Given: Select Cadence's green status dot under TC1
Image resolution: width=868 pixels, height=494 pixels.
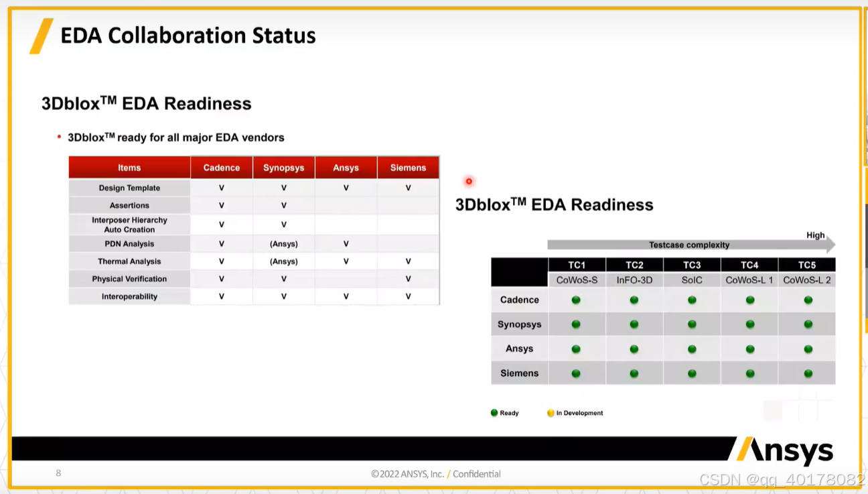Looking at the screenshot, I should pyautogui.click(x=576, y=300).
